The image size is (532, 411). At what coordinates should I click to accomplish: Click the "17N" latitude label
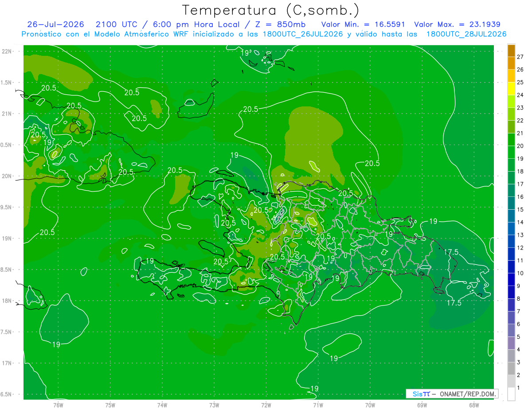coord(7,363)
